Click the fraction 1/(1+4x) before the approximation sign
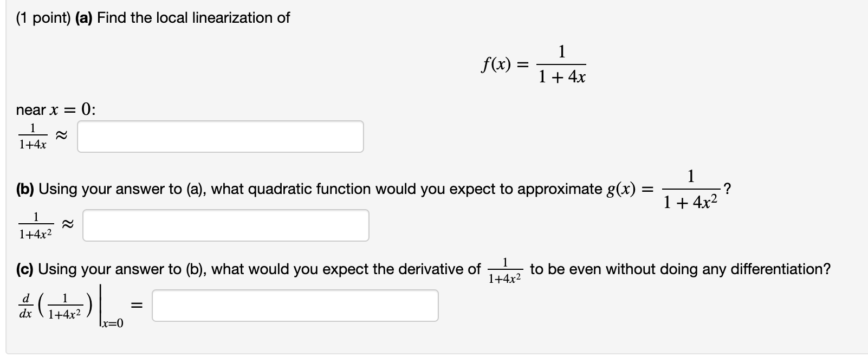This screenshot has width=868, height=363. click(34, 137)
